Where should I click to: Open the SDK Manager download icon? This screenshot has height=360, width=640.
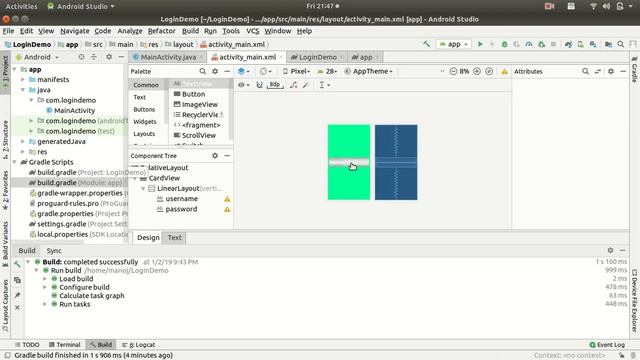593,44
